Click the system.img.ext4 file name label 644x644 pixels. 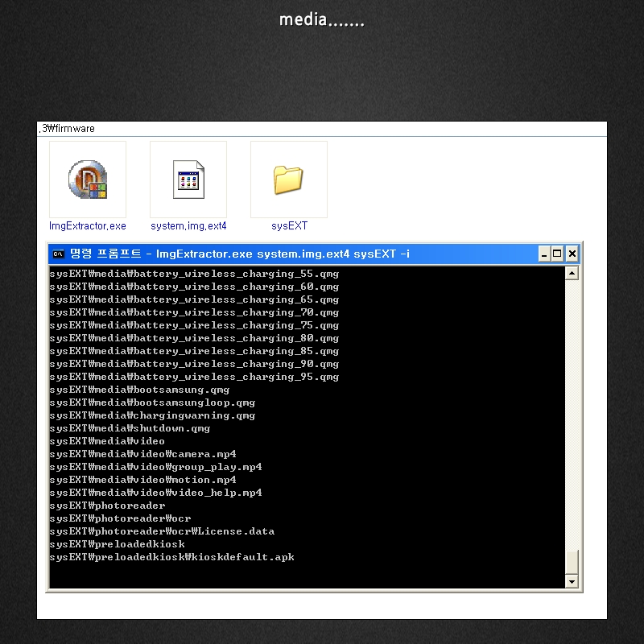pos(188,226)
